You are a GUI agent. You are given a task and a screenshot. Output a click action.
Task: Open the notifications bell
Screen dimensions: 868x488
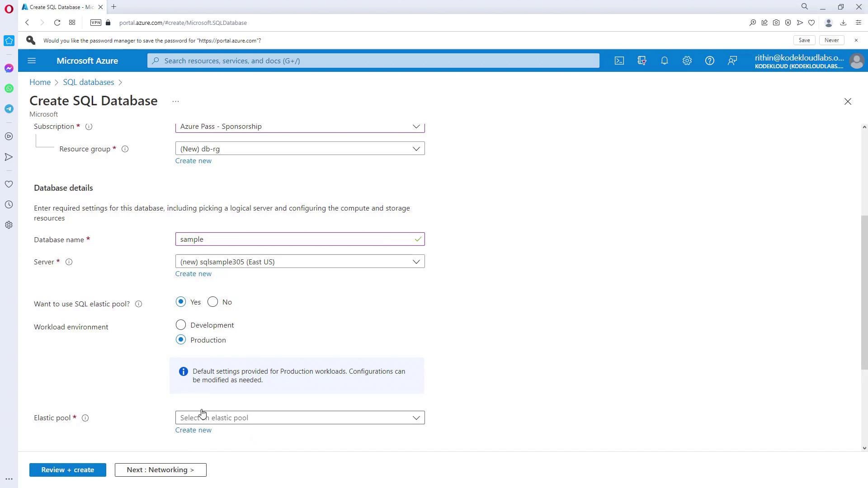click(665, 61)
